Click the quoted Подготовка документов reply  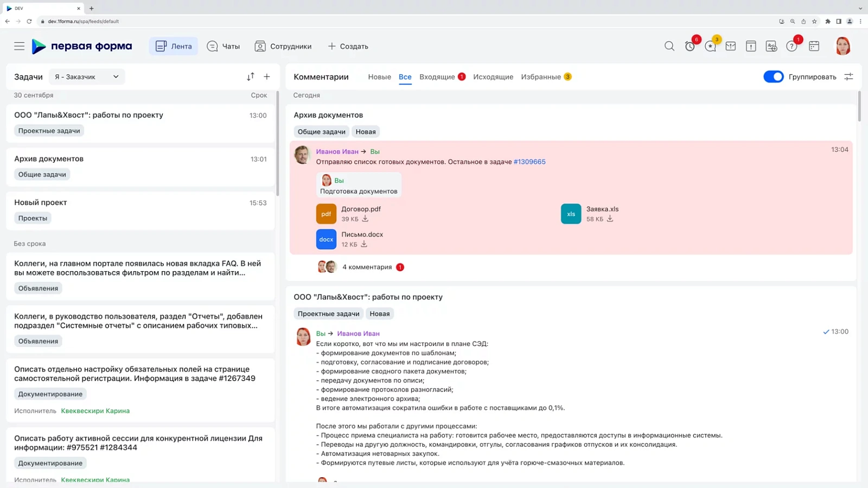pyautogui.click(x=359, y=185)
